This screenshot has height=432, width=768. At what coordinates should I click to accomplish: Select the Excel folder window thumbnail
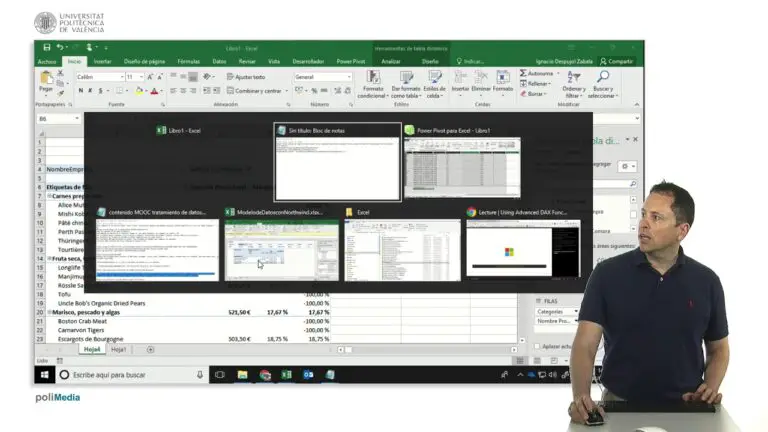click(x=402, y=250)
